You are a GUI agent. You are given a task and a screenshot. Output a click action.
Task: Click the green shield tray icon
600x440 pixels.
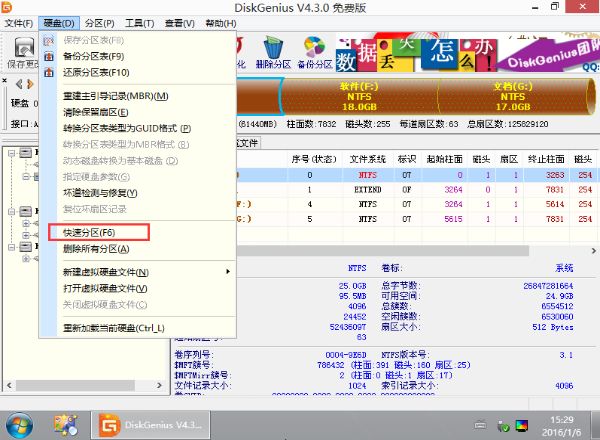pos(503,426)
